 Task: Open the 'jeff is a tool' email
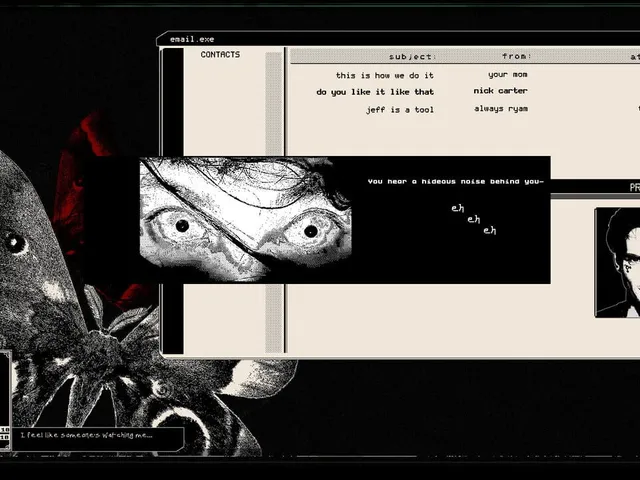coord(400,110)
